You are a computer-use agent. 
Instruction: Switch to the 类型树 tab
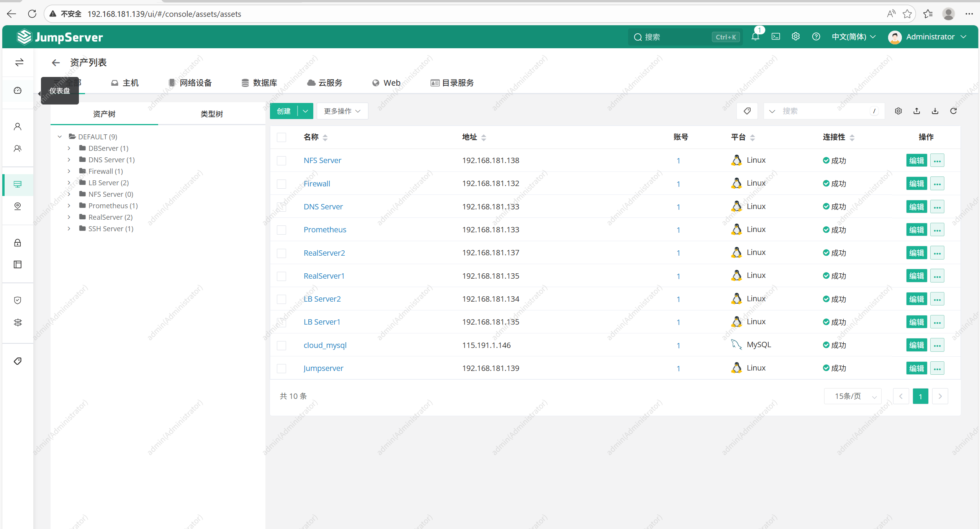click(211, 114)
